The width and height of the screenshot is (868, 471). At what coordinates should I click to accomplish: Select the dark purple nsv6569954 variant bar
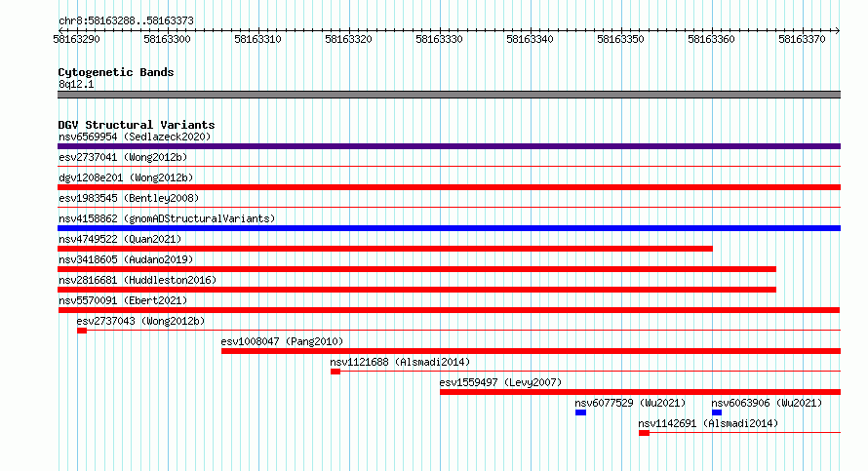tap(449, 146)
